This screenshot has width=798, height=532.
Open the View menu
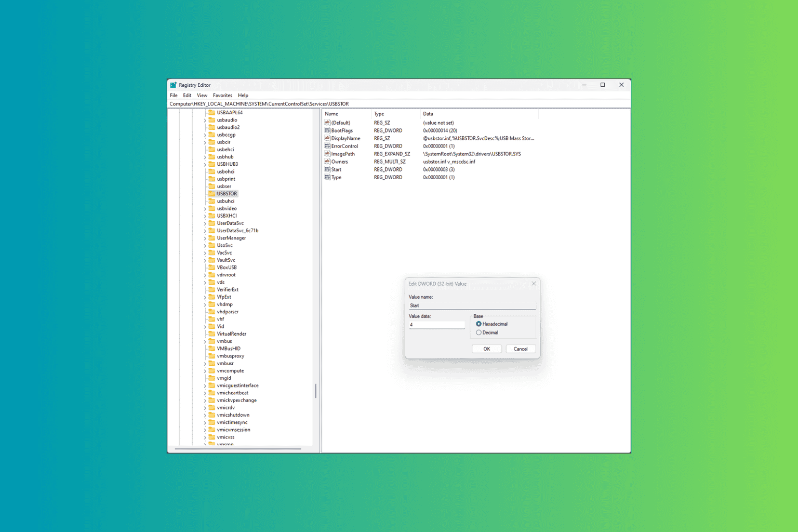[202, 95]
